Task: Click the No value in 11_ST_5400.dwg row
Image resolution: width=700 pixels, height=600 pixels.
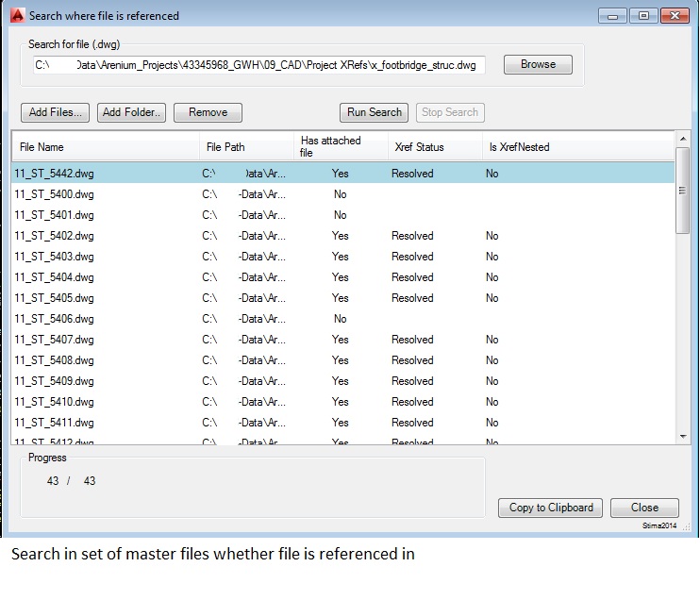Action: 341,194
